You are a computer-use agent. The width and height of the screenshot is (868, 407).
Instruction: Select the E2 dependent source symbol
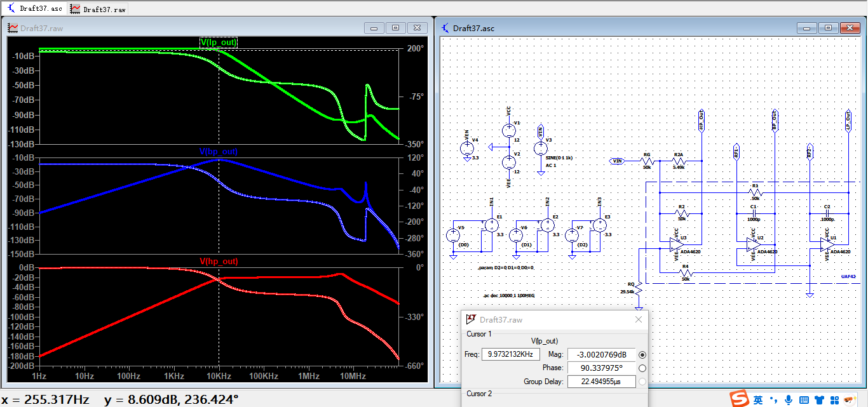tap(547, 225)
